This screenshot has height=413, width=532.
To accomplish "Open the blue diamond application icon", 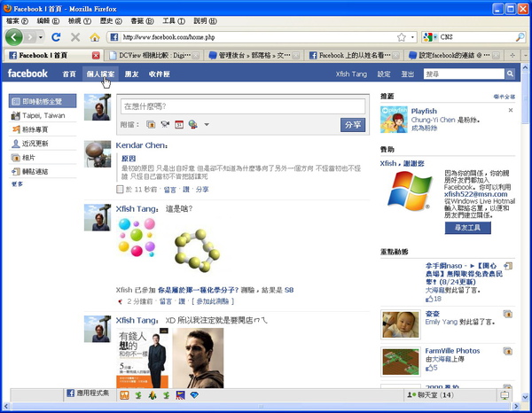I will [x=194, y=395].
